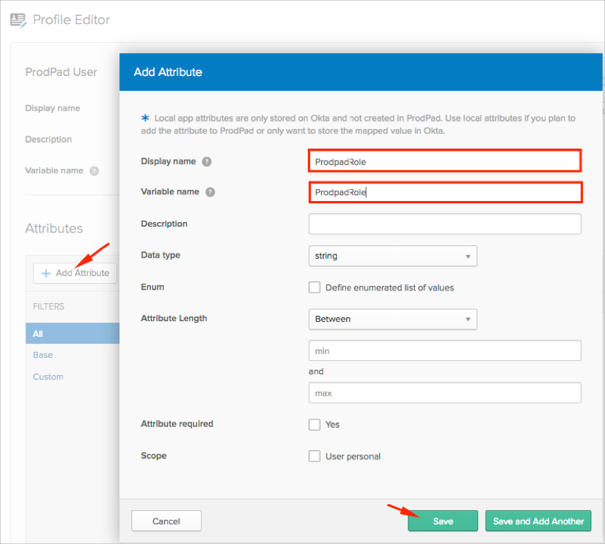The width and height of the screenshot is (605, 544).
Task: Click the green Save button
Action: coord(443,521)
